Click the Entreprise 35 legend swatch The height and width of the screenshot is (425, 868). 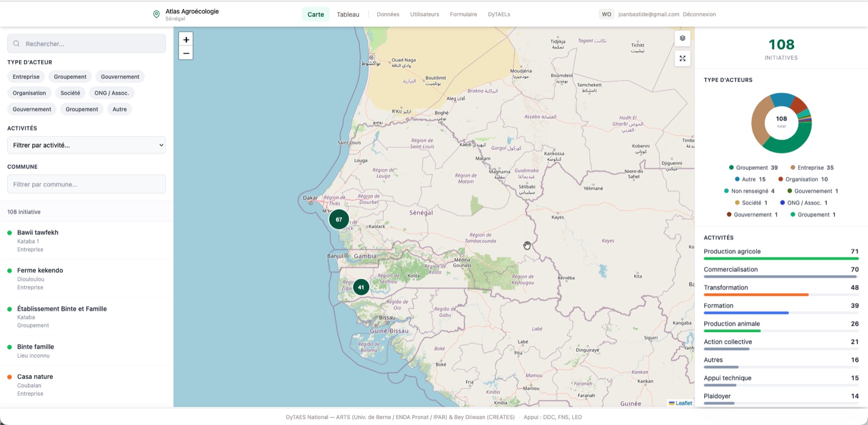click(x=793, y=168)
